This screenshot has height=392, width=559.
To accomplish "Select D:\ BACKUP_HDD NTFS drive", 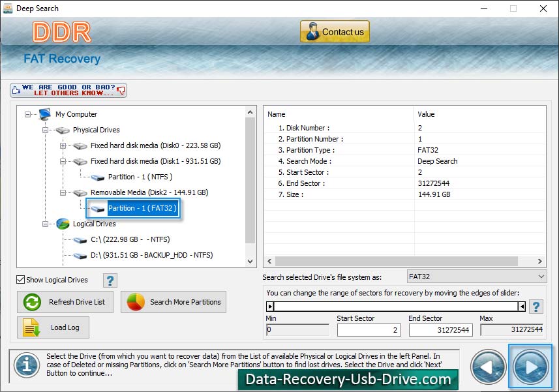I will point(151,255).
